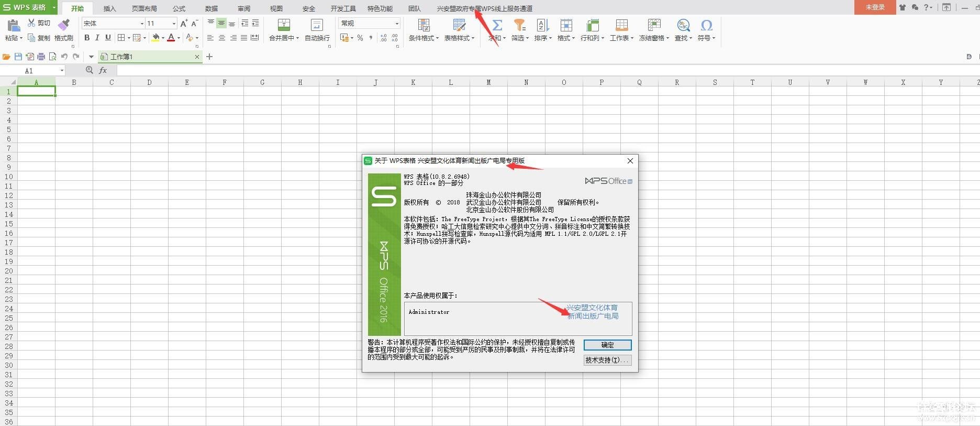Click the Open folder icon in quick toolbar

[x=6, y=57]
